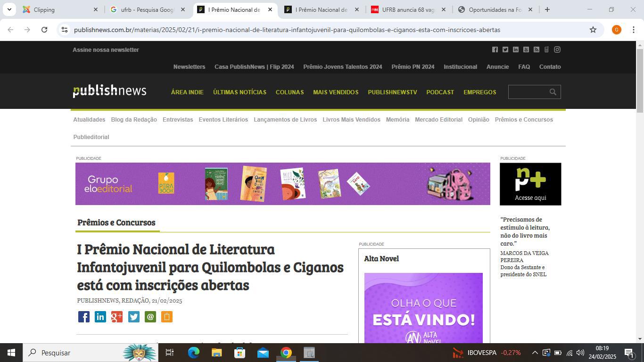Share article on Twitter
This screenshot has width=644, height=362.
tap(134, 317)
